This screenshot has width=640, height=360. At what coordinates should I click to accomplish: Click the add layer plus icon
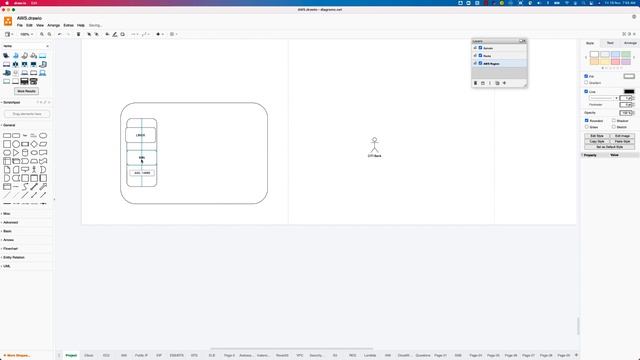point(504,83)
